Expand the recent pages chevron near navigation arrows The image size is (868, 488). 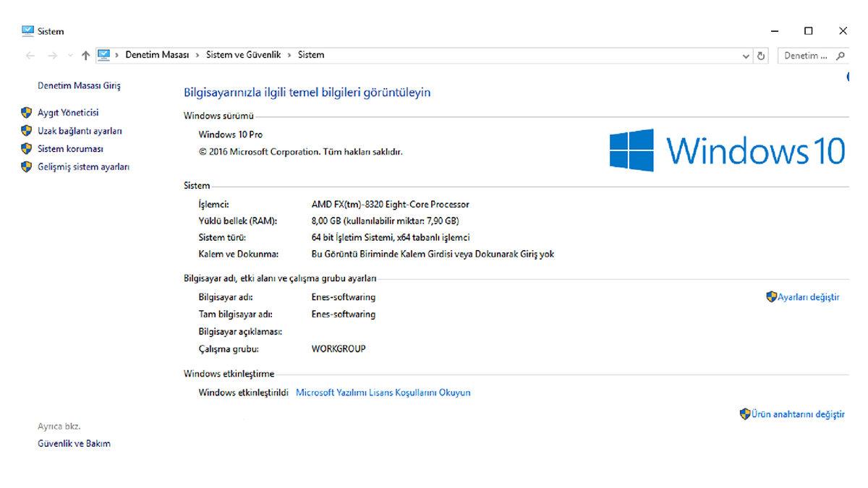pos(69,54)
